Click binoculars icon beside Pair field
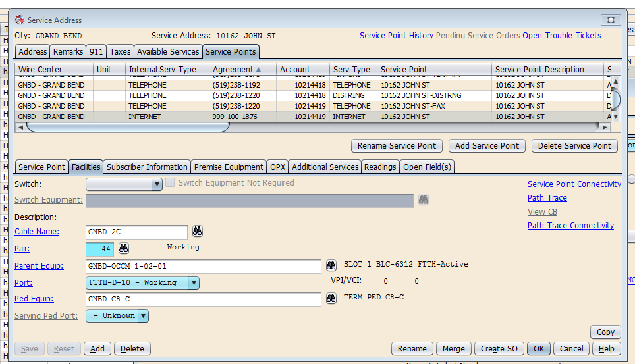 (x=123, y=248)
